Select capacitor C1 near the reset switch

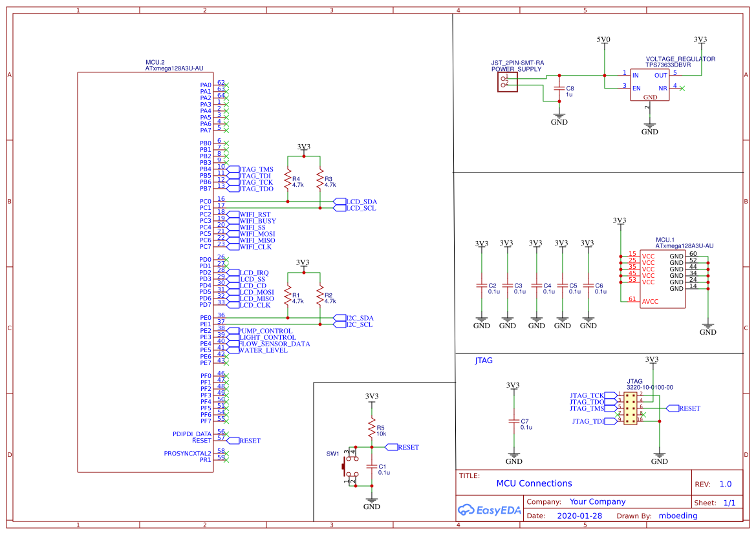click(371, 467)
